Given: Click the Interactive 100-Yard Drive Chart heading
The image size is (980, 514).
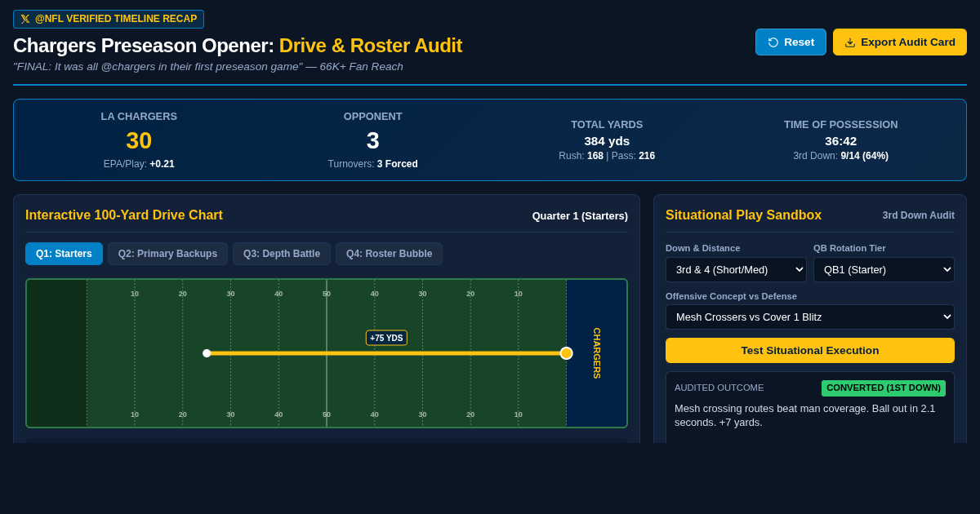Looking at the screenshot, I should (124, 215).
